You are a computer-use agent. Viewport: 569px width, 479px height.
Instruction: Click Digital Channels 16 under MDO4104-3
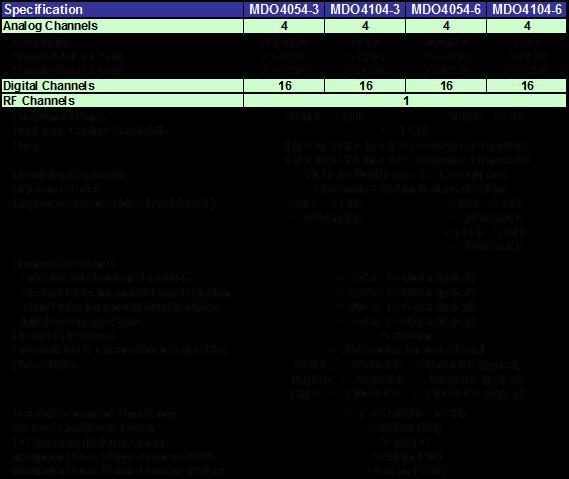365,86
